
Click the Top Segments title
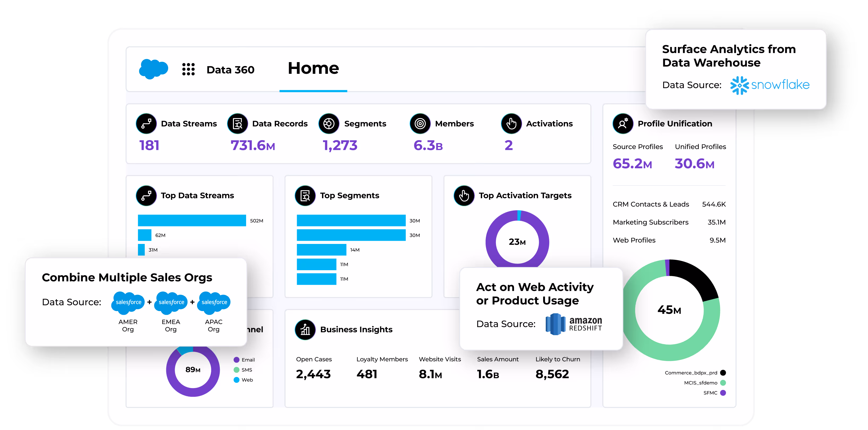click(x=350, y=196)
